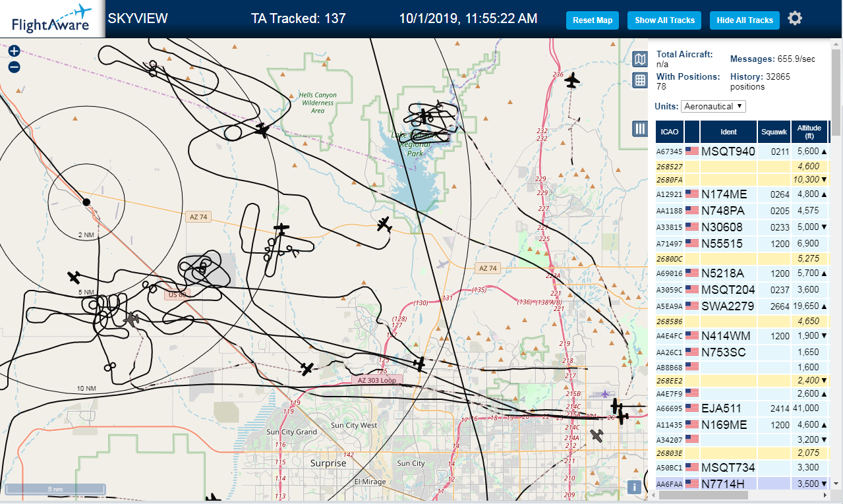Select ICAO AB8B68 row
Screen dimensions: 843x504
coord(741,367)
